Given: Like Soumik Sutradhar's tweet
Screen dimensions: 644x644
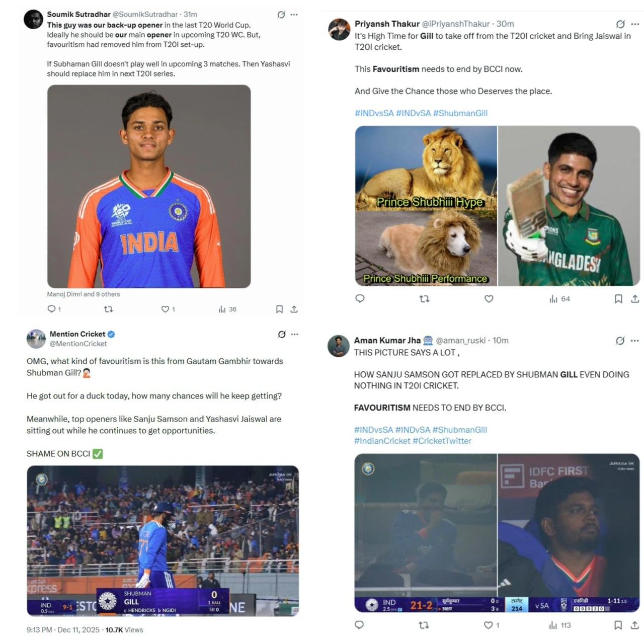Looking at the screenshot, I should tap(165, 309).
